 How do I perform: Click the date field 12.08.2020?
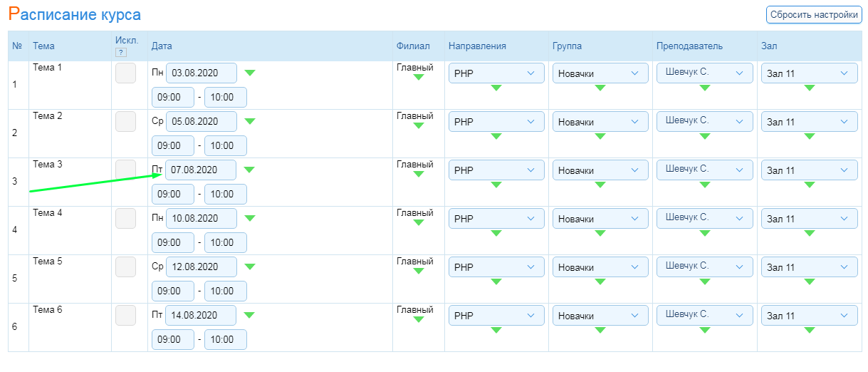point(202,267)
